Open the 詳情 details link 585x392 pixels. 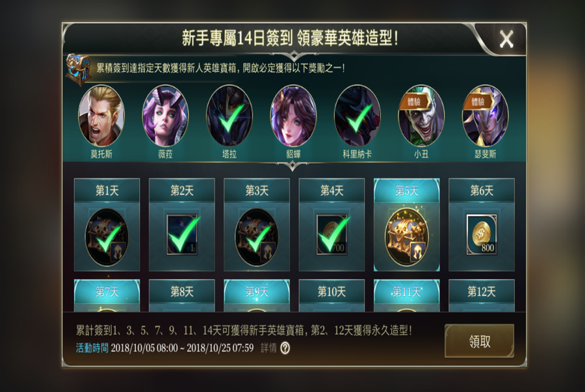click(268, 348)
